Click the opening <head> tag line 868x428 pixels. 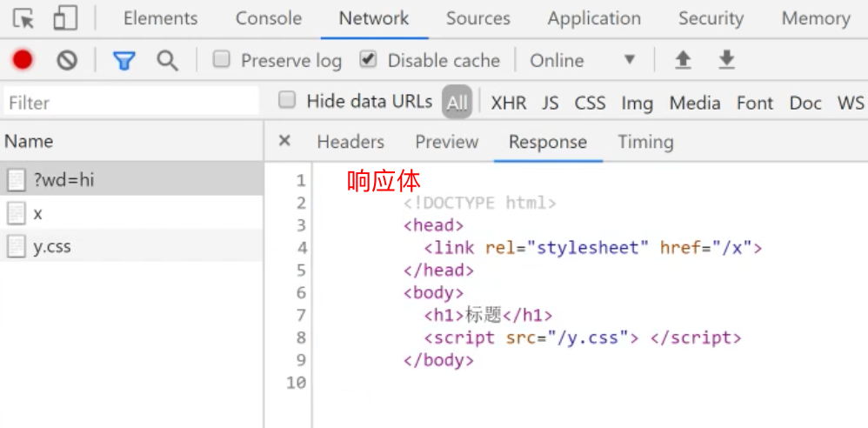(x=433, y=225)
